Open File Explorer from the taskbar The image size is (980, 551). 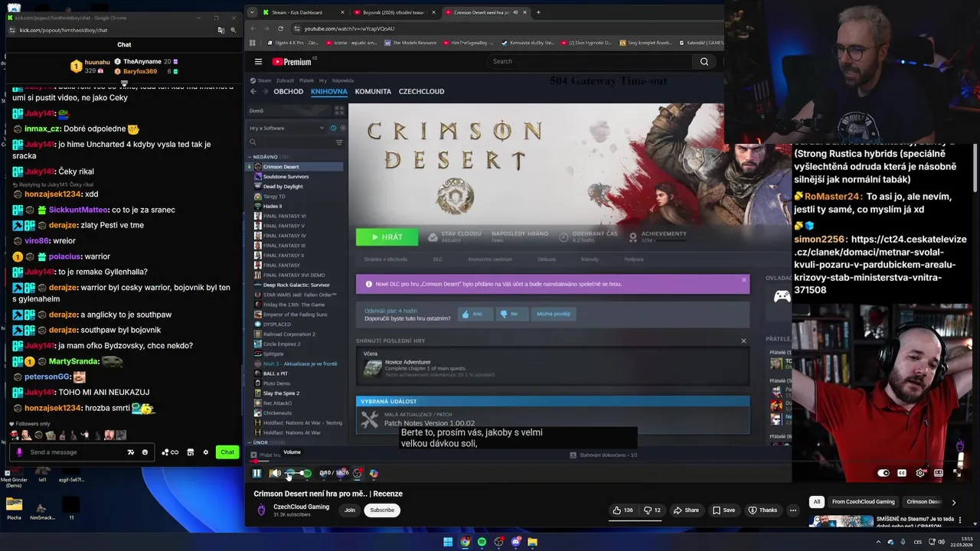[x=532, y=542]
